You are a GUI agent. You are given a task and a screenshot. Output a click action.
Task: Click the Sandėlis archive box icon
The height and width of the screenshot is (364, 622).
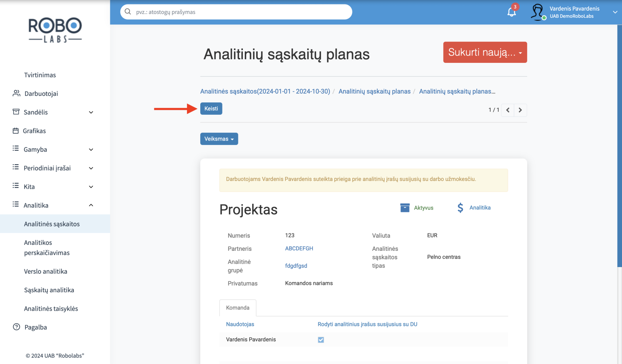pyautogui.click(x=16, y=112)
